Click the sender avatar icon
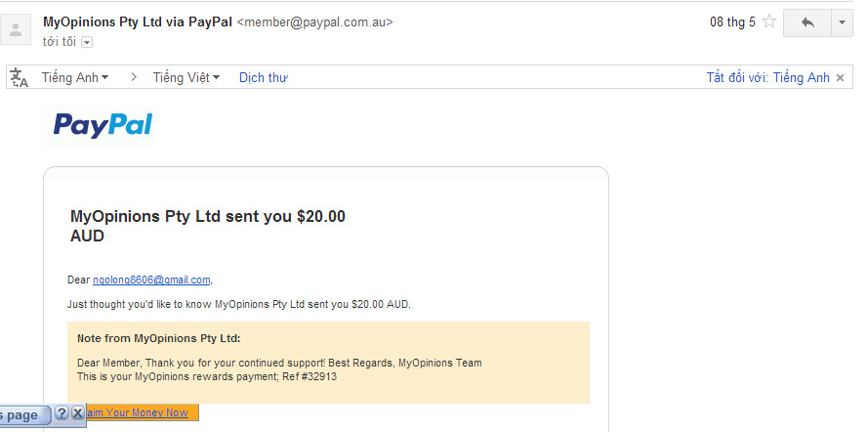The width and height of the screenshot is (868, 432). (x=16, y=29)
